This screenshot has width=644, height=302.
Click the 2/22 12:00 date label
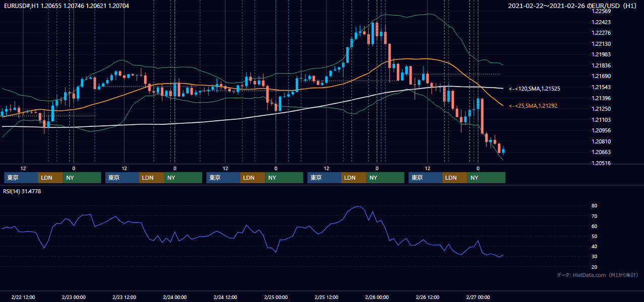[x=23, y=297]
